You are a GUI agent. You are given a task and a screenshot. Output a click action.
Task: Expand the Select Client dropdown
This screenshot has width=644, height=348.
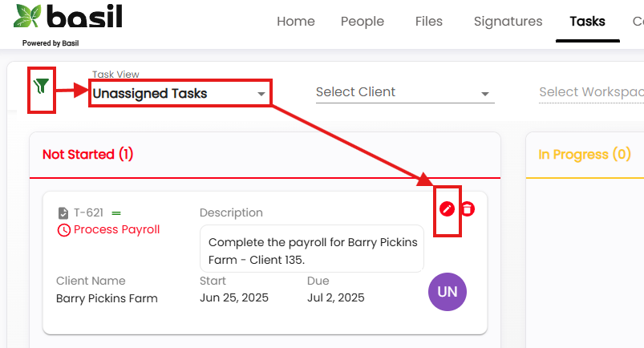point(405,92)
